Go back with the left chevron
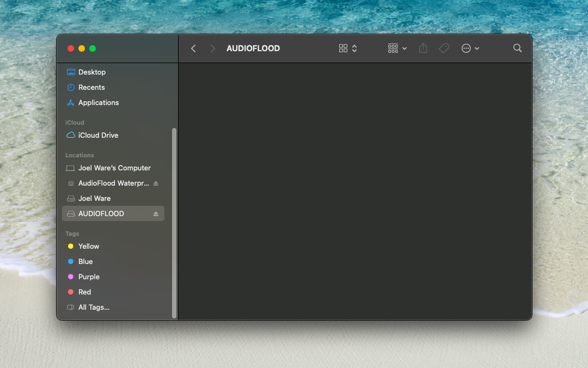The image size is (588, 368). [x=193, y=48]
